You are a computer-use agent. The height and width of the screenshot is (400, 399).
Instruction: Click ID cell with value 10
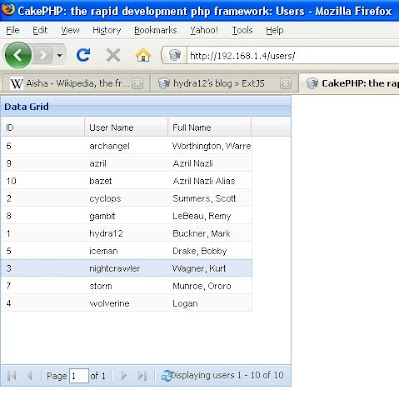click(x=43, y=181)
